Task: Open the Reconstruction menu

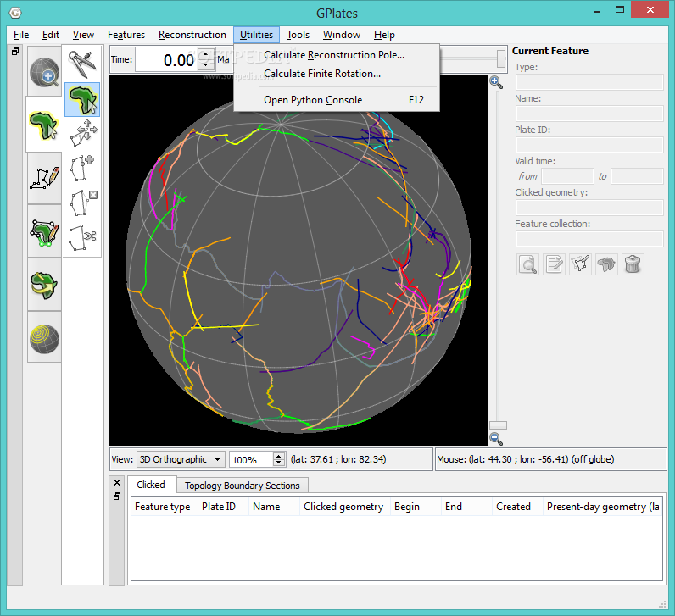Action: coord(192,35)
